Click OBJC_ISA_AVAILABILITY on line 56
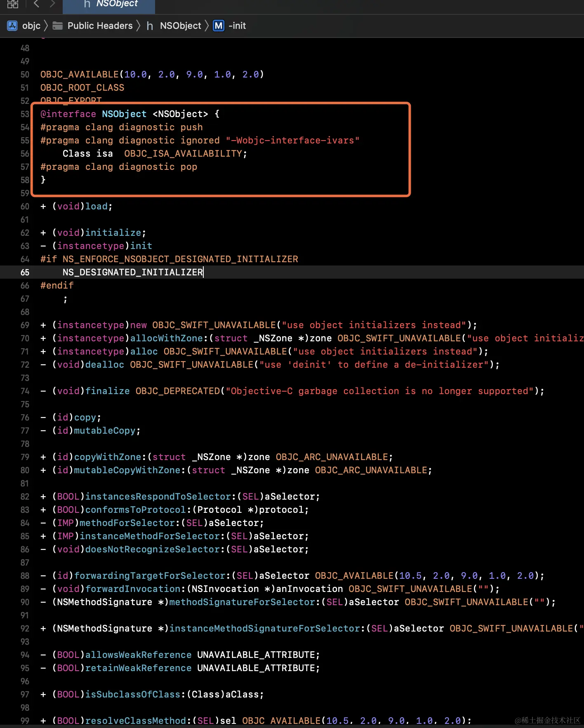 (183, 154)
